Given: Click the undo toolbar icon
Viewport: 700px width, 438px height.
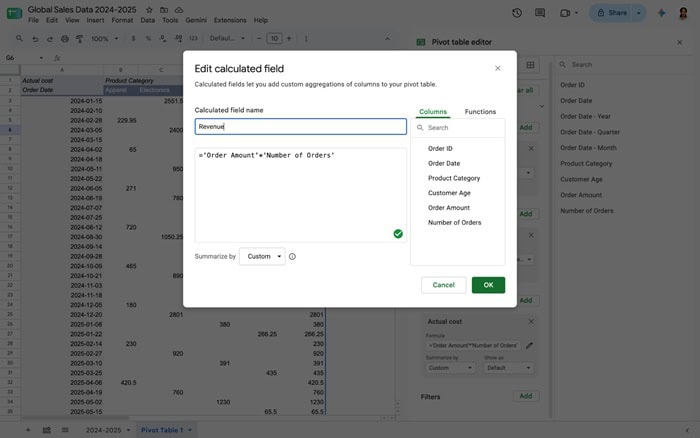Looking at the screenshot, I should click(x=35, y=39).
